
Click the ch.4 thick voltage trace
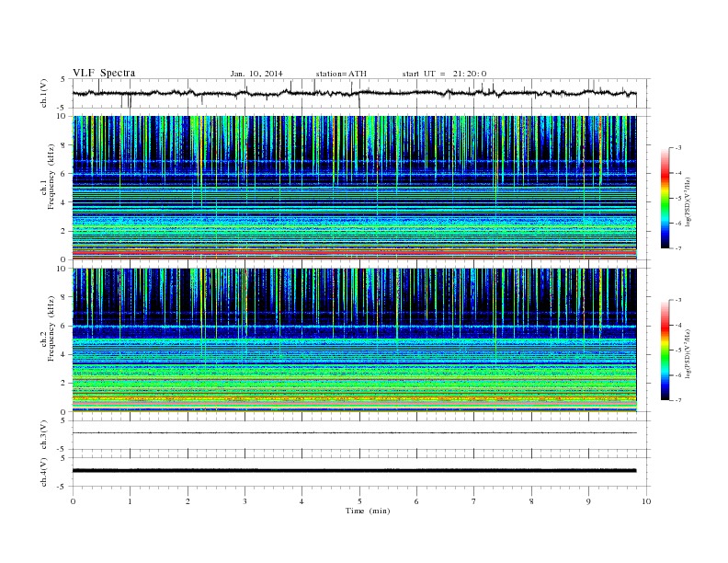pos(354,471)
